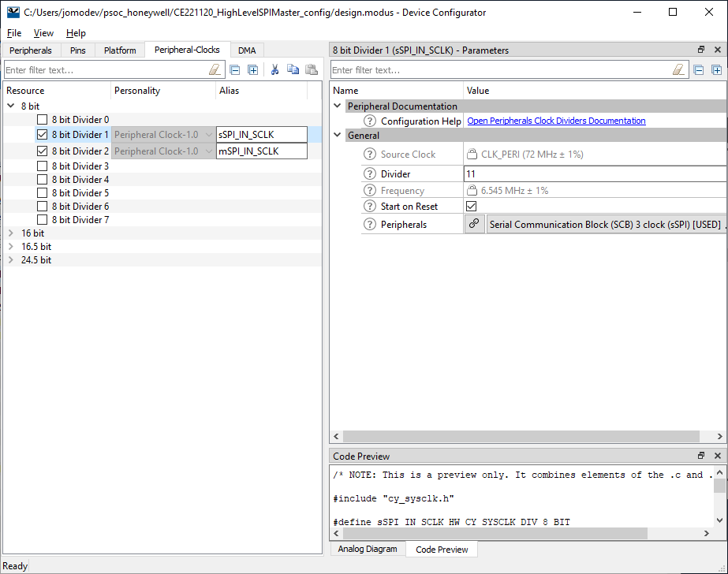This screenshot has height=574, width=728.
Task: Open the File menu
Action: (14, 33)
